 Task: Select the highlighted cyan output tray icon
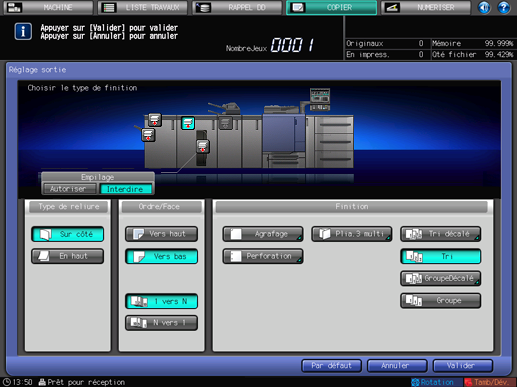pyautogui.click(x=188, y=123)
